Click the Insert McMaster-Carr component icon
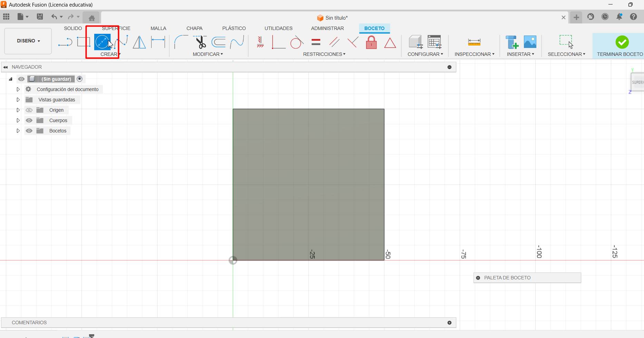The height and width of the screenshot is (338, 644). [512, 42]
